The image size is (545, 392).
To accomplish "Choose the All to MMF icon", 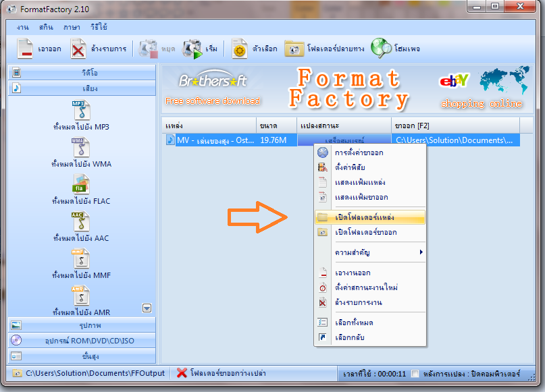I will click(x=81, y=258).
